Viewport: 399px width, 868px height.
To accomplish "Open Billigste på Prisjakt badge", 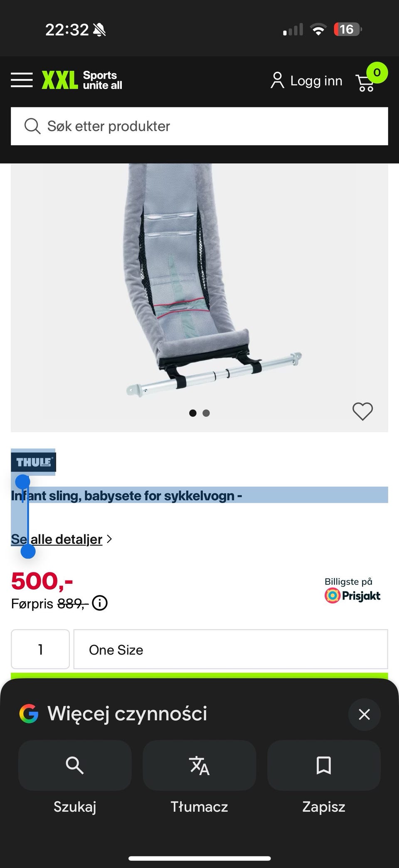I will 352,590.
